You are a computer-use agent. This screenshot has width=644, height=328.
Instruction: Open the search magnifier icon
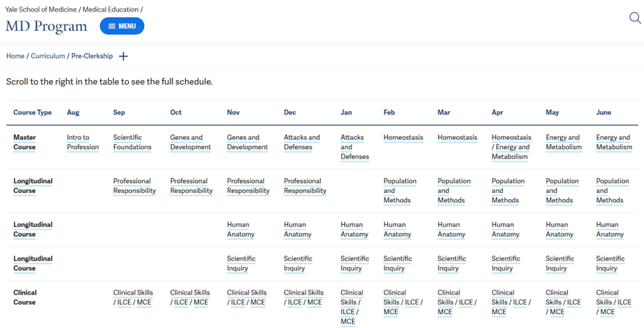(635, 18)
